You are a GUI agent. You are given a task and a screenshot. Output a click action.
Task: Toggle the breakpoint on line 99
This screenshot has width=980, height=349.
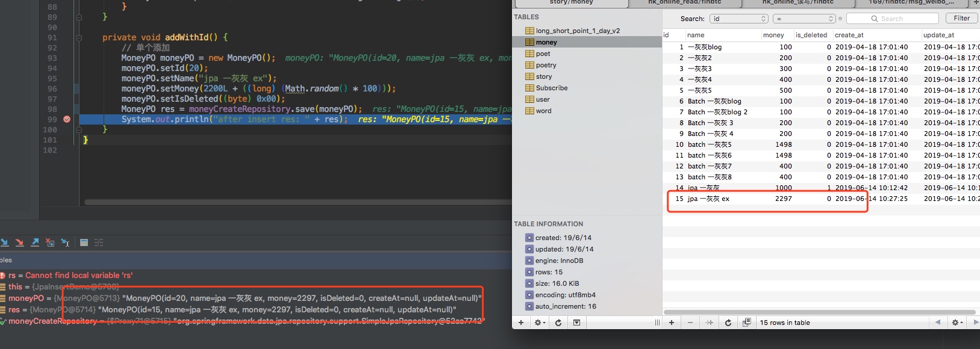tap(67, 119)
